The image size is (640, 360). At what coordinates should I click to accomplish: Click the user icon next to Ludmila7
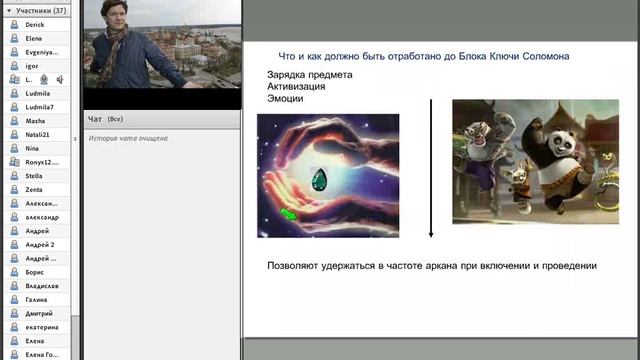click(x=14, y=107)
